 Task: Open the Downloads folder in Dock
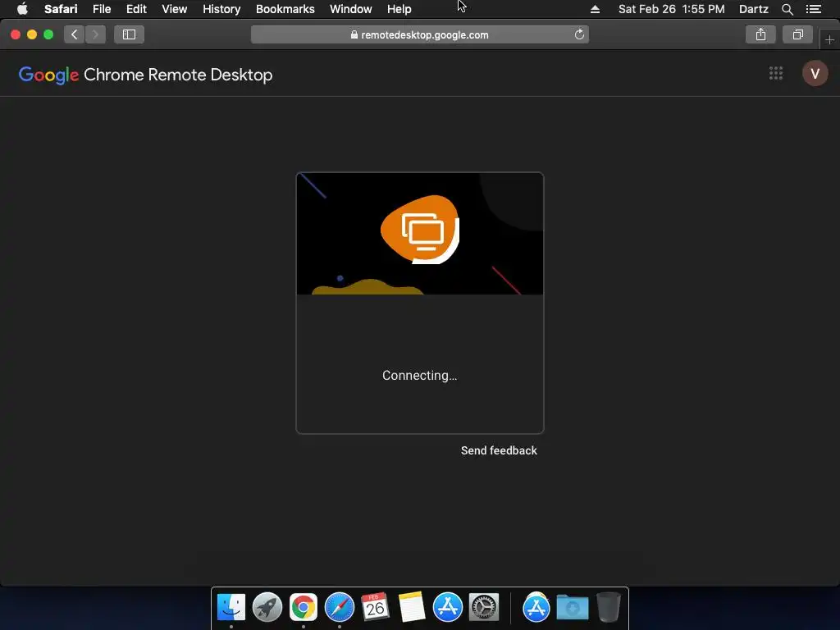pyautogui.click(x=572, y=607)
